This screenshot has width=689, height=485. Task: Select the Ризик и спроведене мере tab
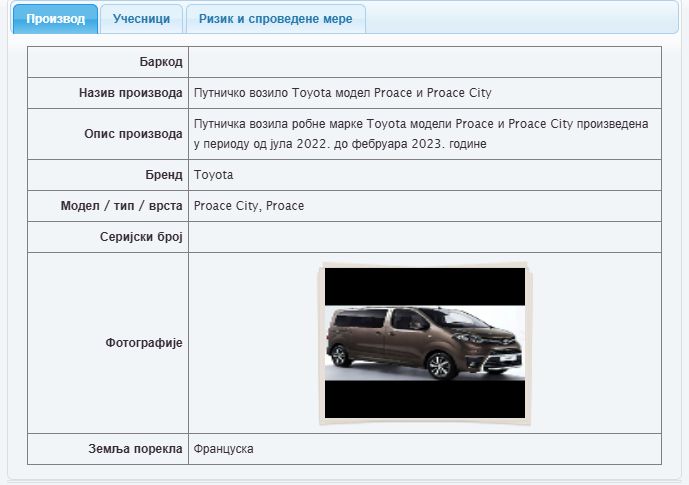click(275, 19)
